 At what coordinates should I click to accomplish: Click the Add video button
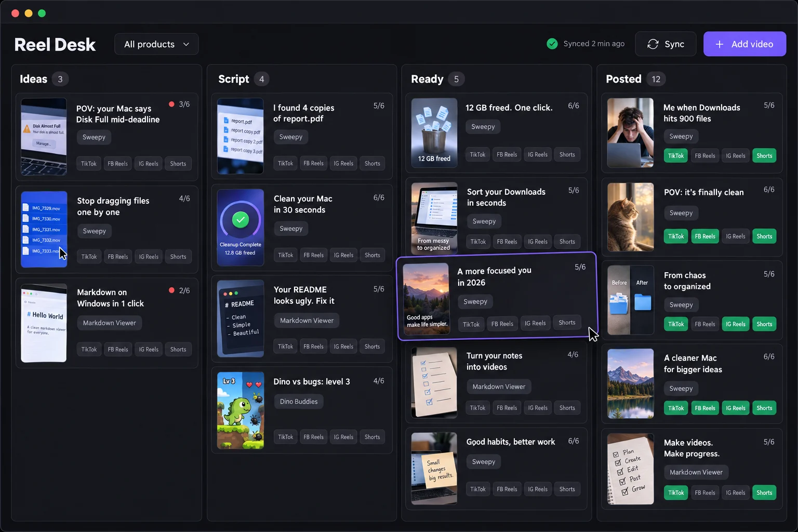tap(744, 44)
